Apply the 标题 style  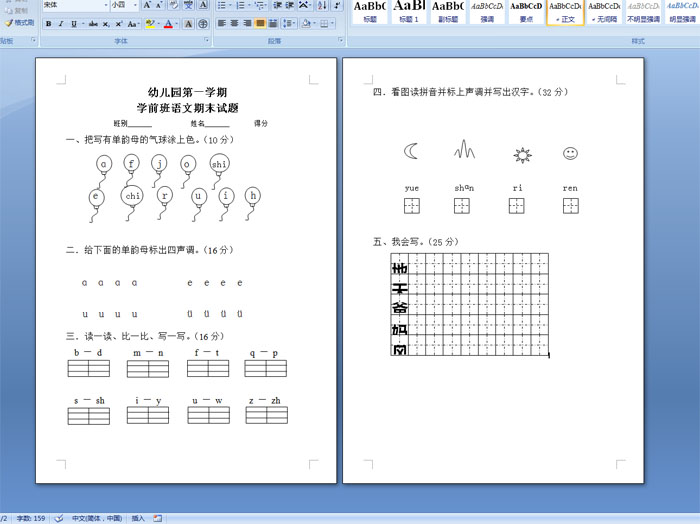click(x=370, y=12)
